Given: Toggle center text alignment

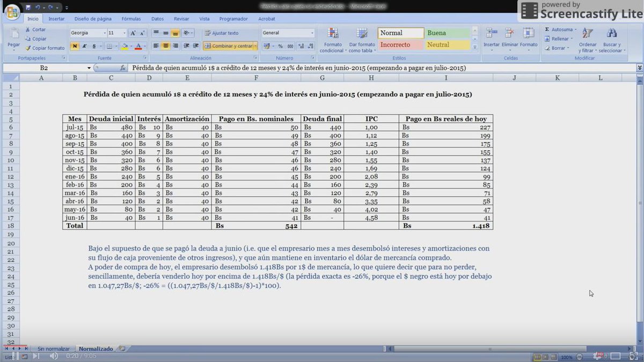Looking at the screenshot, I should [166, 46].
